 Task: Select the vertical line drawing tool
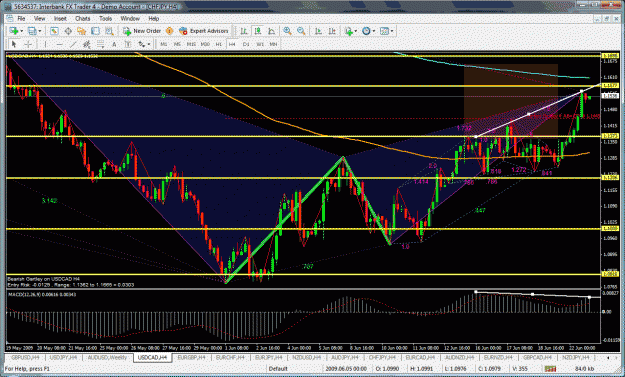pos(45,44)
